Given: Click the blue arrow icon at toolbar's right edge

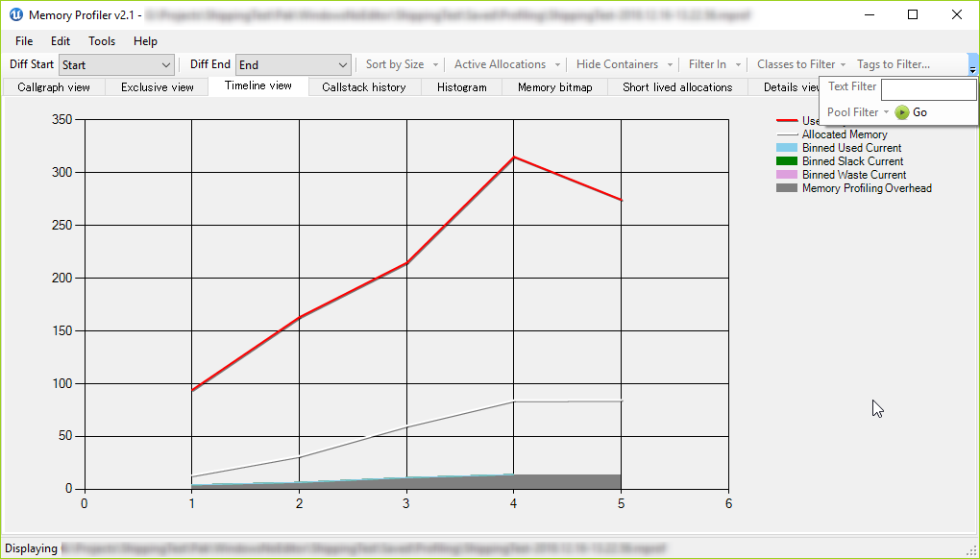Looking at the screenshot, I should [x=972, y=62].
